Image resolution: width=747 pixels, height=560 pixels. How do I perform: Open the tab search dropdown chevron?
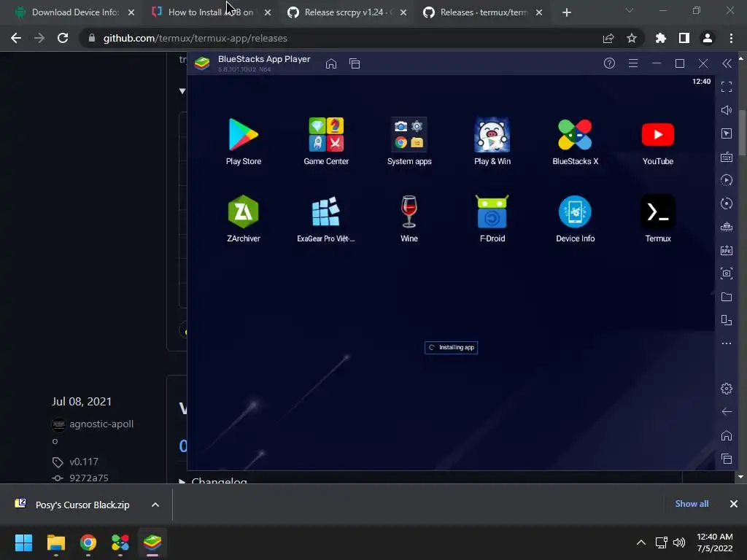click(630, 10)
